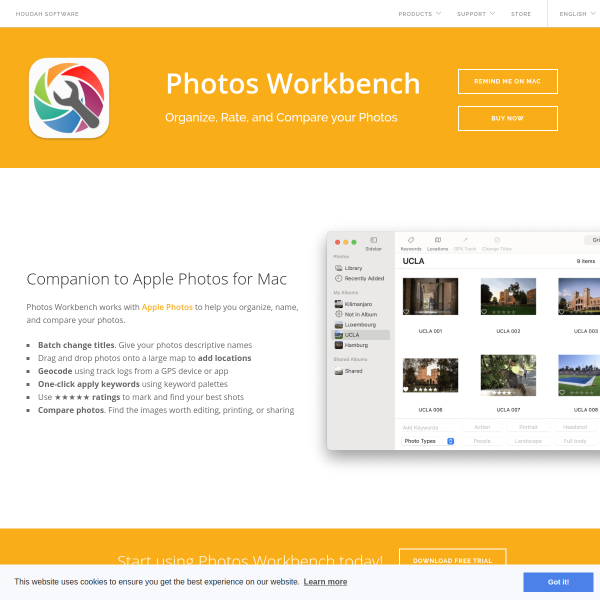Image resolution: width=600 pixels, height=600 pixels.
Task: Click the Houdah Software home link
Action: point(47,14)
